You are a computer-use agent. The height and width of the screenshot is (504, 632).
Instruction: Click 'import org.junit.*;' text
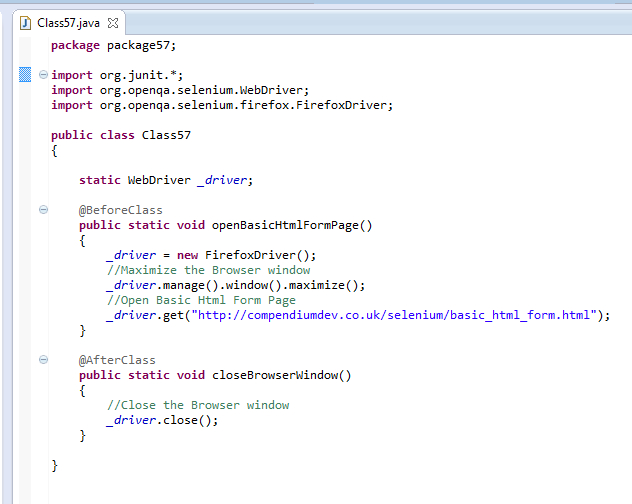[x=117, y=75]
